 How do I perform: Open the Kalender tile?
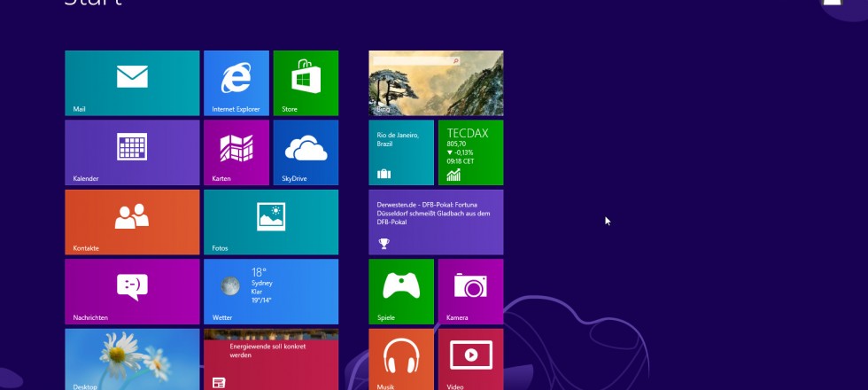click(132, 152)
